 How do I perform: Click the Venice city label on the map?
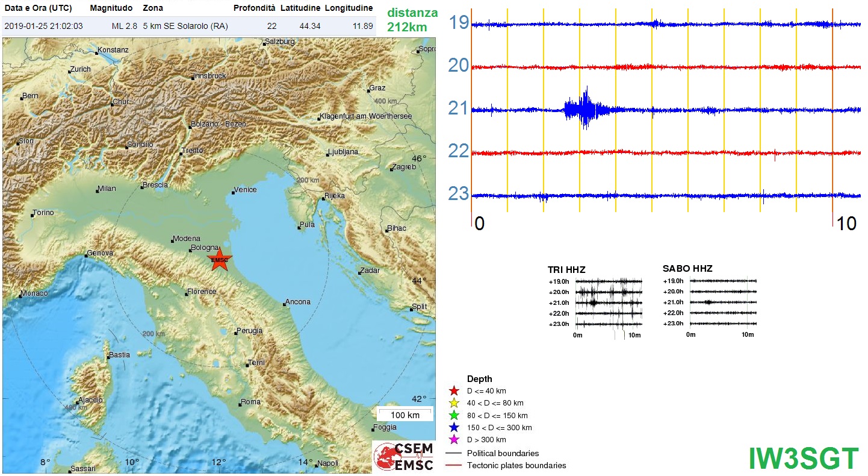246,190
